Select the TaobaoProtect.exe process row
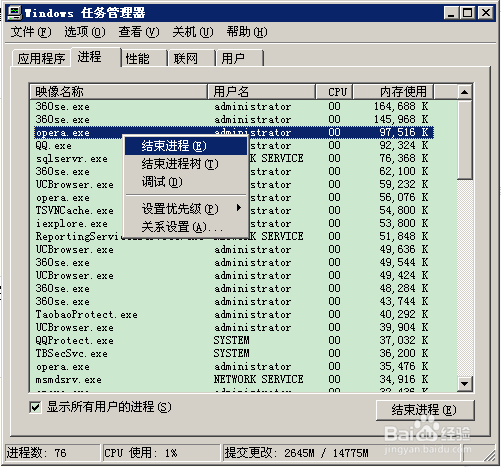501x467 pixels. pyautogui.click(x=234, y=315)
